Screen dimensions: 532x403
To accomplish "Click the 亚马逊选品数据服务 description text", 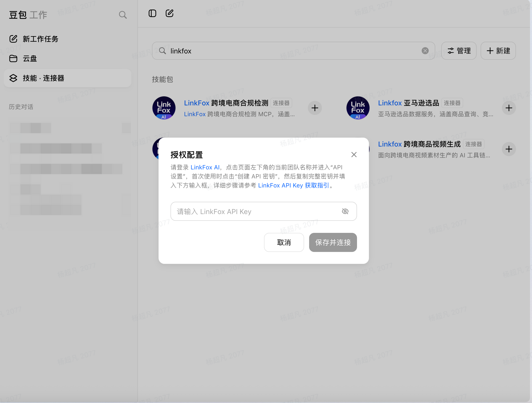I will [x=436, y=114].
